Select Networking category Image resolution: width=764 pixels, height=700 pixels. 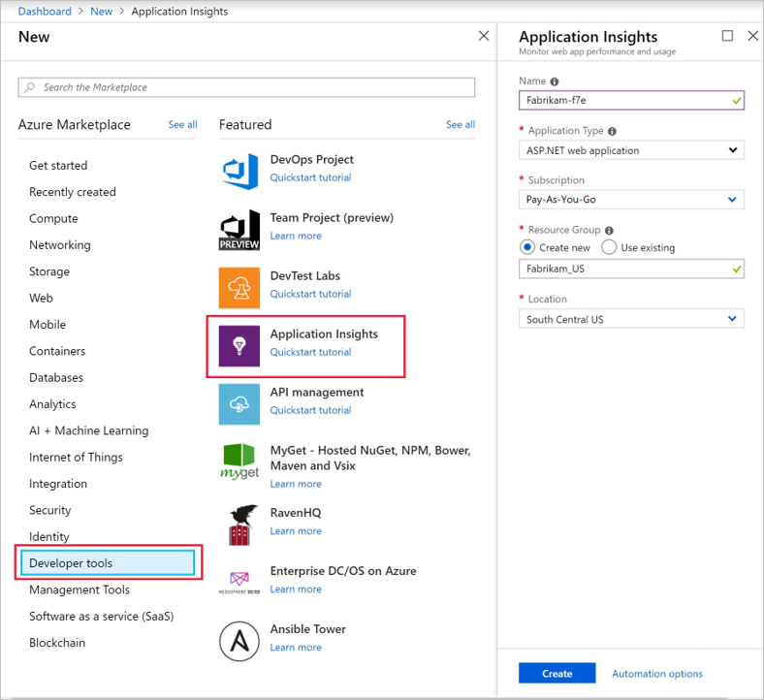[60, 245]
